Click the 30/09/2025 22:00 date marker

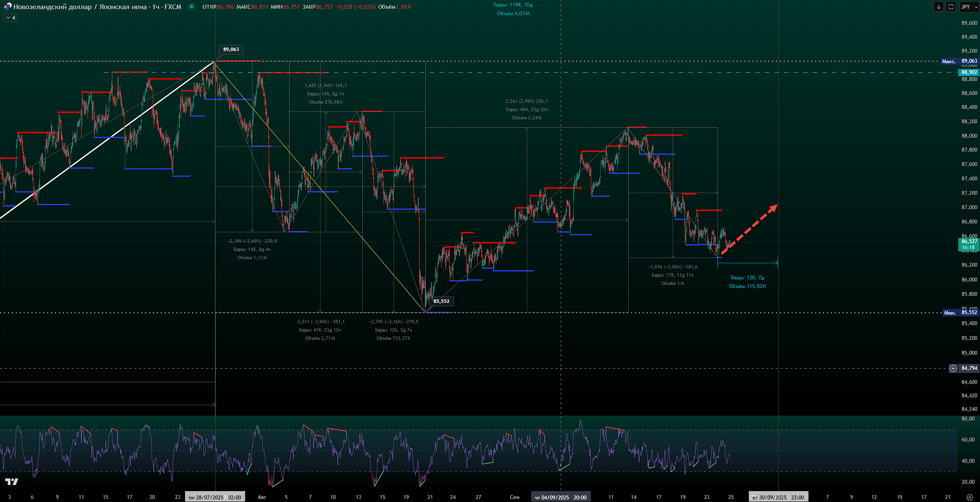coord(778,497)
